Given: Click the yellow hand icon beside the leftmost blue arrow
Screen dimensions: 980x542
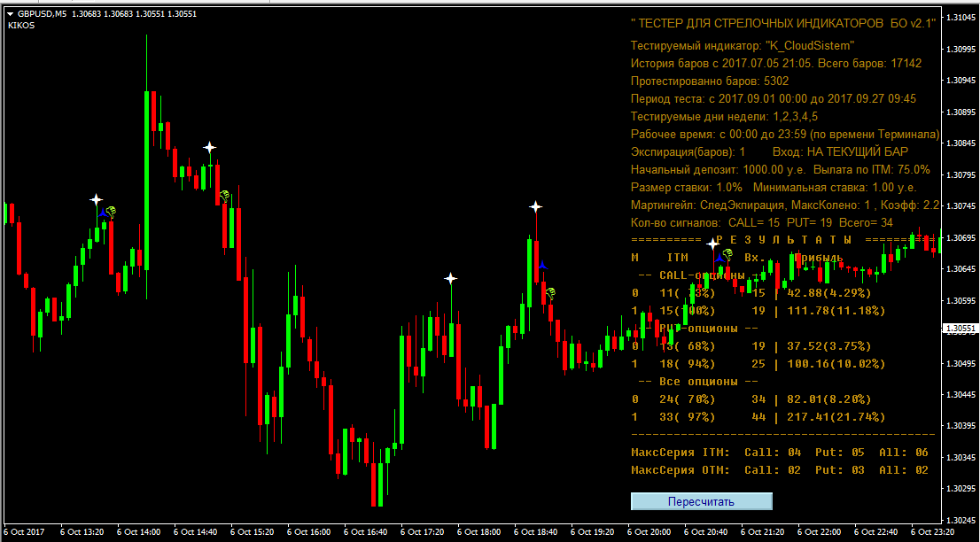Looking at the screenshot, I should tap(112, 212).
